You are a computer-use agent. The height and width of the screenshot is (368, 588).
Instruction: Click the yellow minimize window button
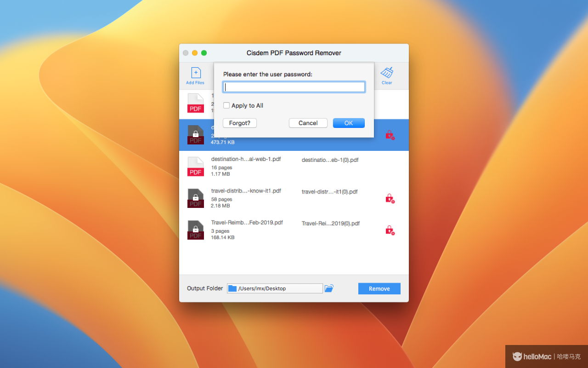[x=195, y=53]
